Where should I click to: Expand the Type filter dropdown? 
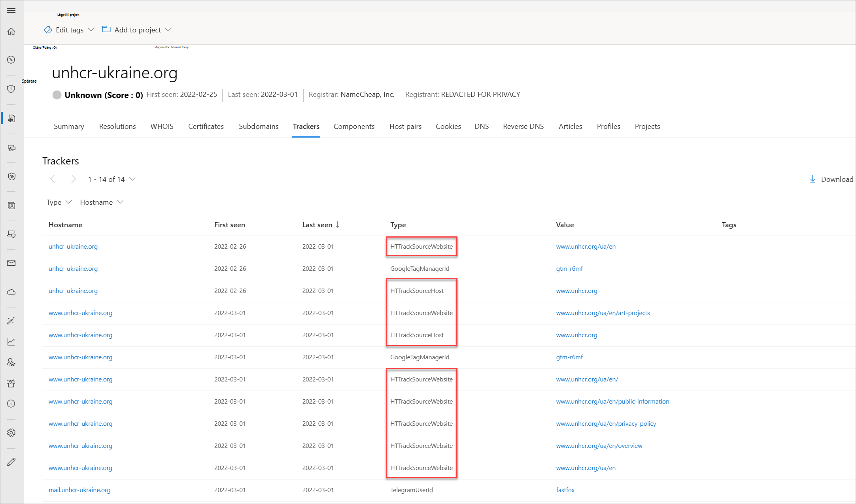click(x=59, y=202)
